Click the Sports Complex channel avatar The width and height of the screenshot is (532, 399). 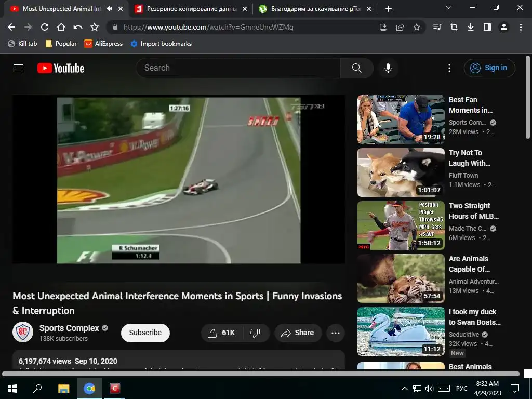23,332
